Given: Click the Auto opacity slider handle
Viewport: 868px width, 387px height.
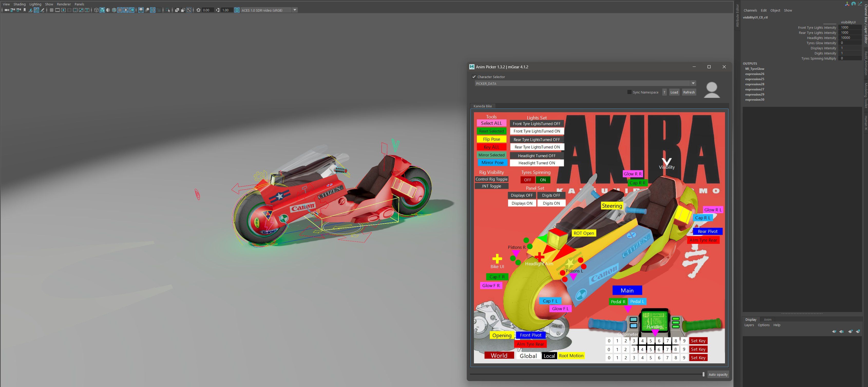Looking at the screenshot, I should pos(703,374).
